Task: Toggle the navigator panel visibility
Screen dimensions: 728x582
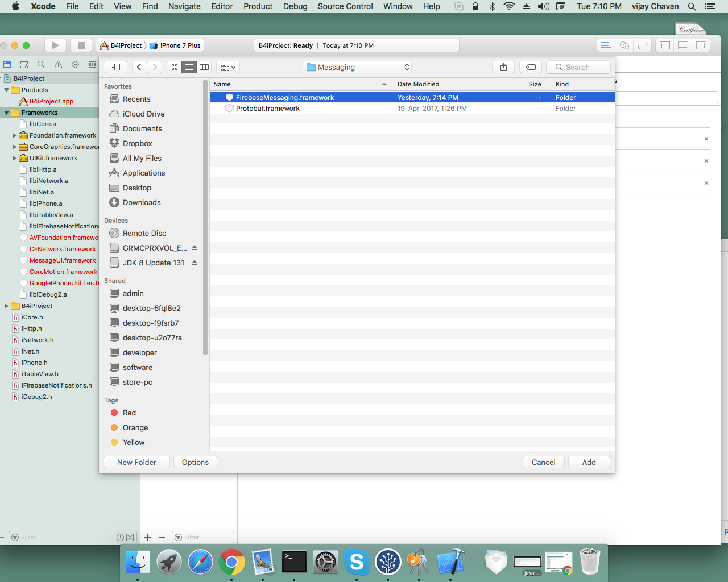Action: [665, 45]
